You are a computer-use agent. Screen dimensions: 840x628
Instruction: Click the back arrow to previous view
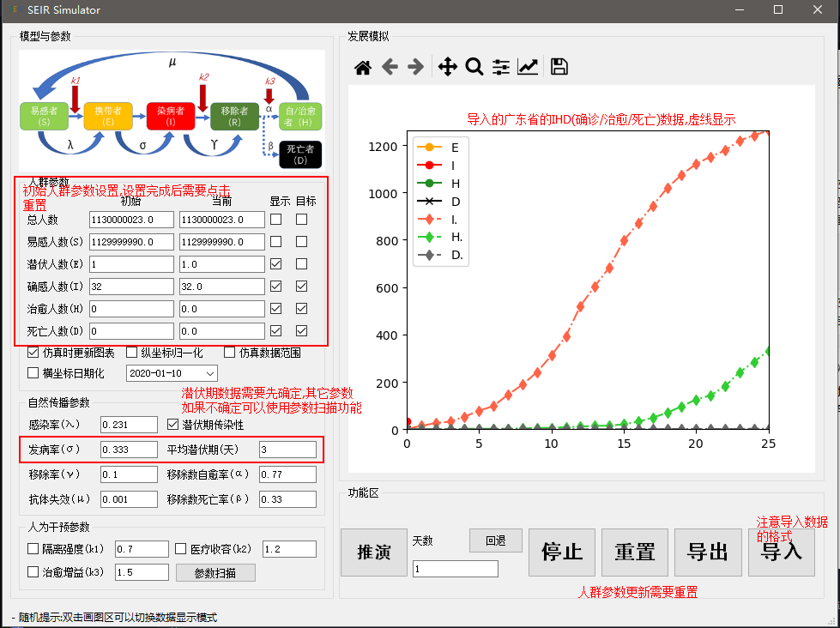pyautogui.click(x=390, y=67)
